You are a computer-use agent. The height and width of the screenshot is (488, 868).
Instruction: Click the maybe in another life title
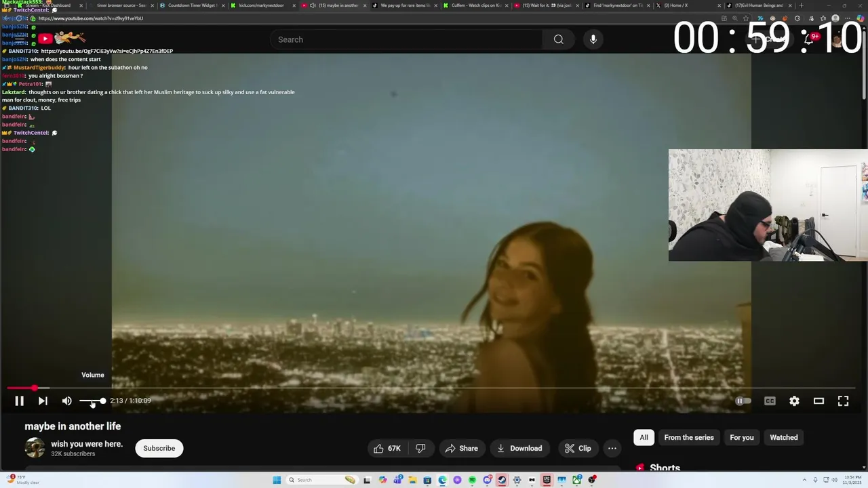point(73,426)
